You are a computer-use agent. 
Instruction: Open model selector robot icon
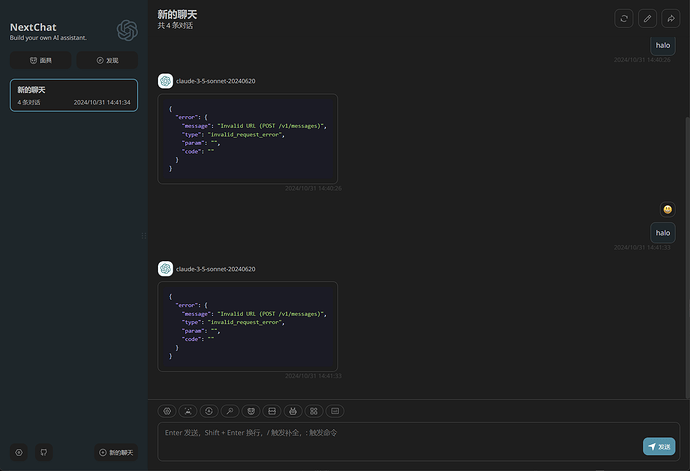point(293,411)
